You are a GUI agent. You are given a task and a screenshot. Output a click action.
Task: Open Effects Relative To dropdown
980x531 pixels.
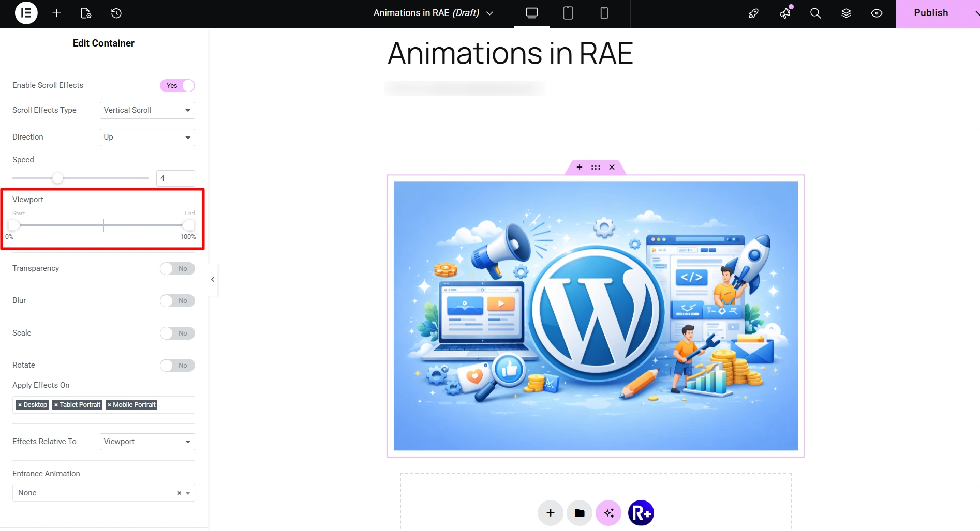(147, 442)
